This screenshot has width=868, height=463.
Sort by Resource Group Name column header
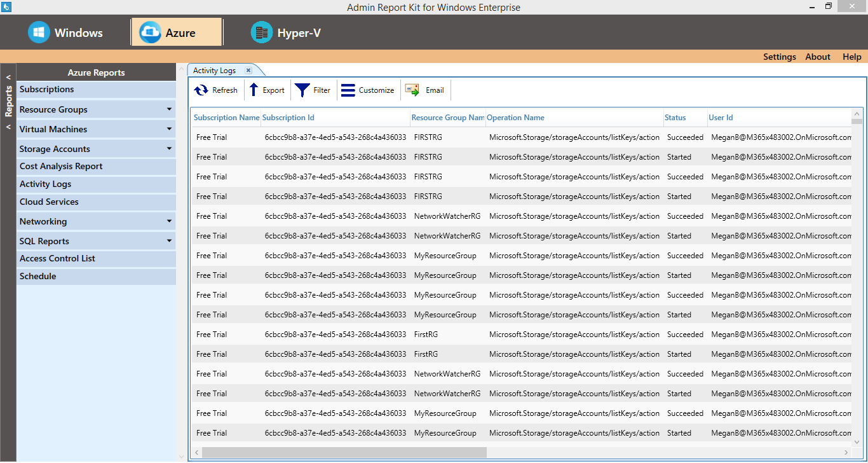pos(448,118)
